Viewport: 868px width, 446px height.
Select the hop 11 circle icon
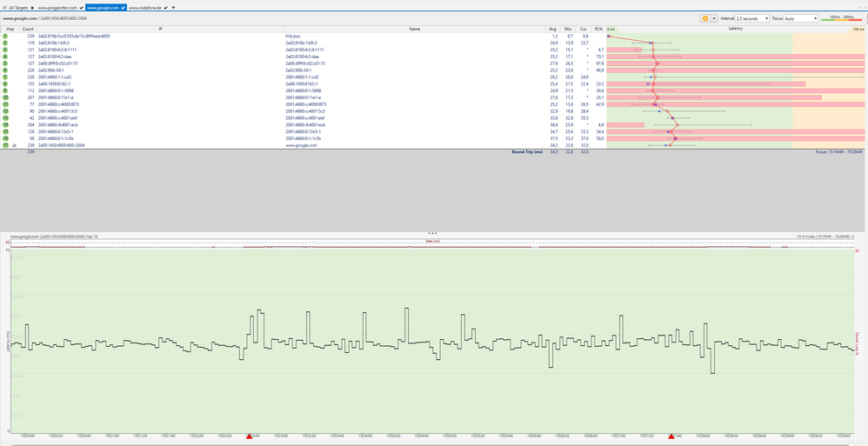(x=5, y=104)
